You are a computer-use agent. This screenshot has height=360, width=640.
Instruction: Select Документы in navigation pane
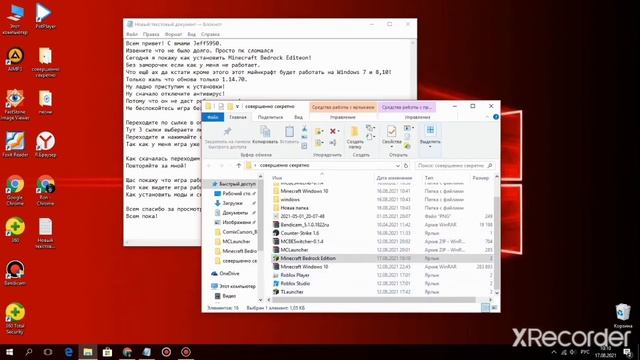click(235, 213)
